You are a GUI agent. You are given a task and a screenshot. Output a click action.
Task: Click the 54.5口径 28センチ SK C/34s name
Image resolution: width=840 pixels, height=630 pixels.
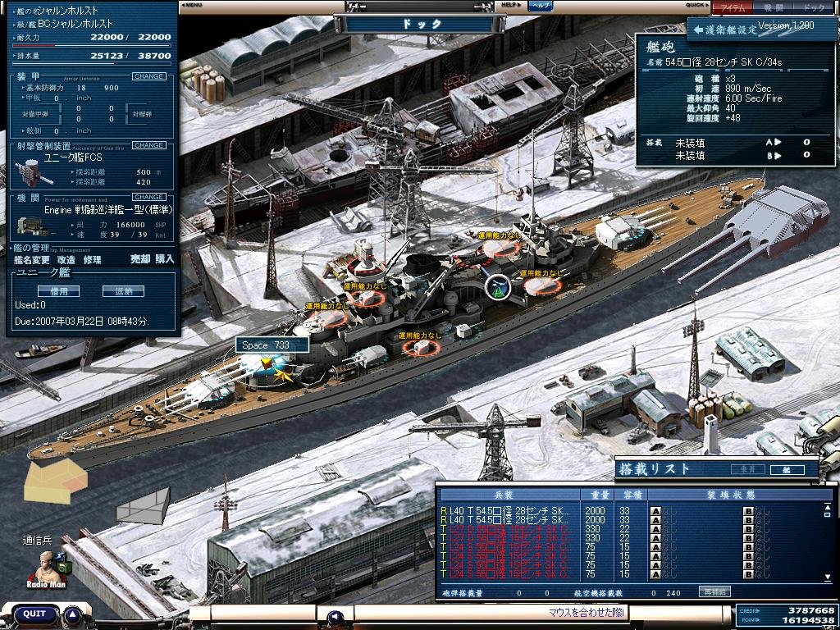[724, 62]
